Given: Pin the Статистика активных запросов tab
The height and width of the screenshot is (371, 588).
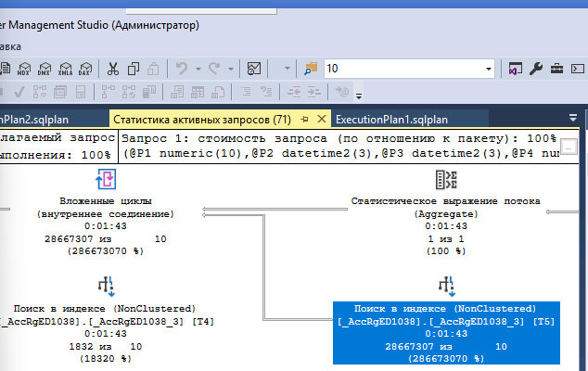Looking at the screenshot, I should coord(304,119).
